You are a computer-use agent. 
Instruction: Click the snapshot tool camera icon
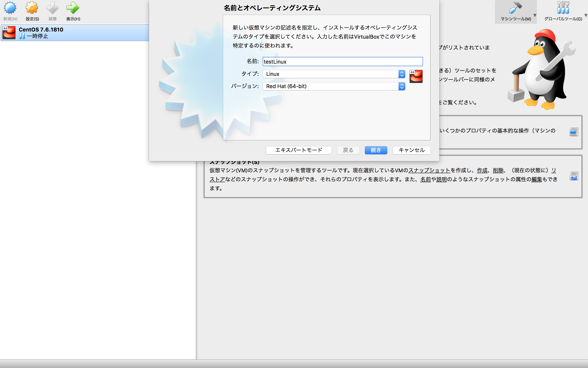coord(574,176)
